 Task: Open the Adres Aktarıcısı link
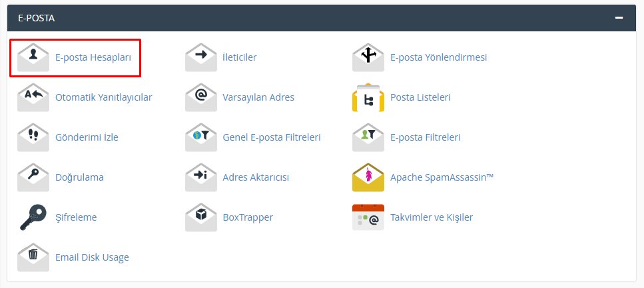point(255,177)
